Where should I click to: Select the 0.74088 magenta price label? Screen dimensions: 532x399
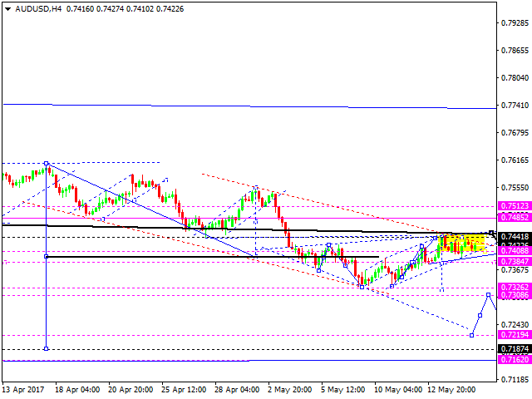click(515, 251)
